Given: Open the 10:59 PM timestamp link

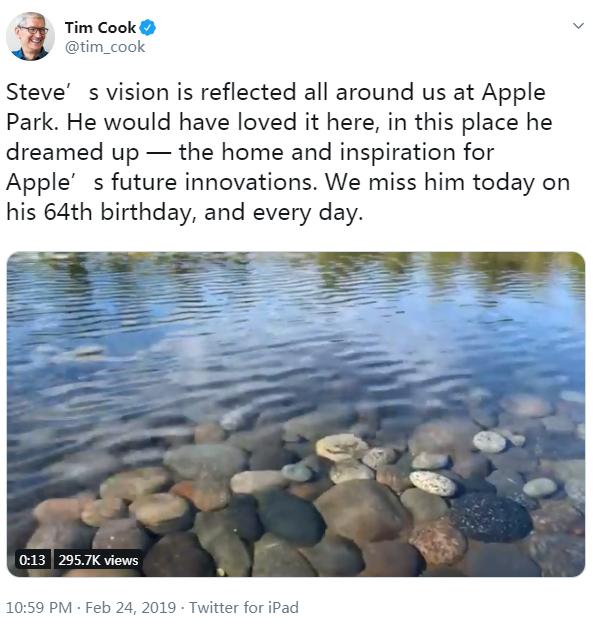Looking at the screenshot, I should tap(39, 607).
